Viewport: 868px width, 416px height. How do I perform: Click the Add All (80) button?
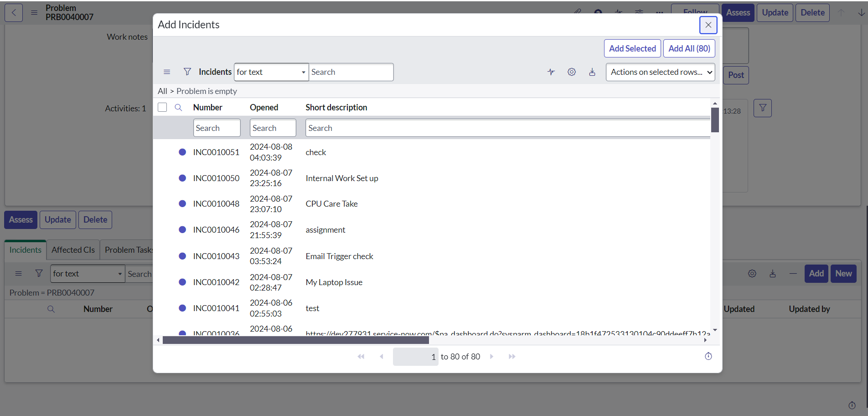(x=689, y=48)
